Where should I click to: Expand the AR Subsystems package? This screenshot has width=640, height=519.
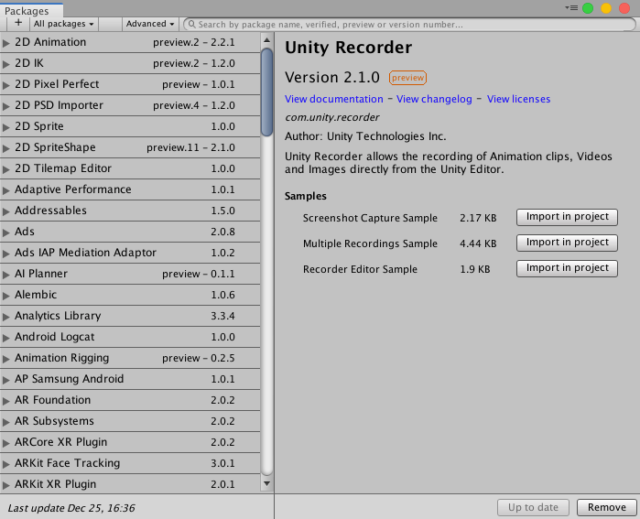(x=6, y=422)
